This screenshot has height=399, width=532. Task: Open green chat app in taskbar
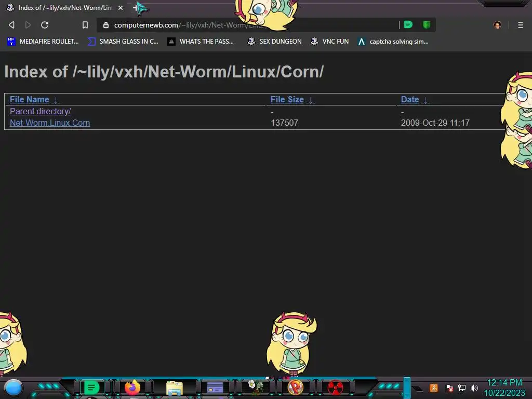(x=91, y=387)
